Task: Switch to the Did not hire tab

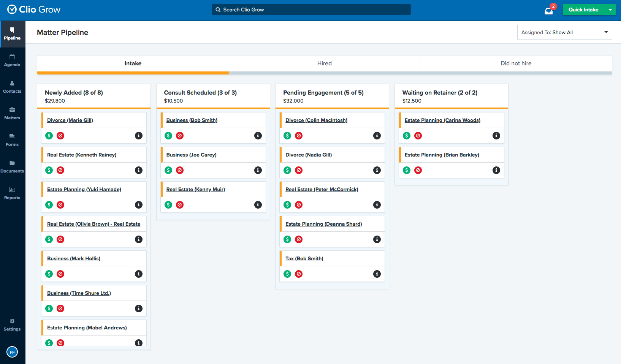Action: [x=516, y=63]
